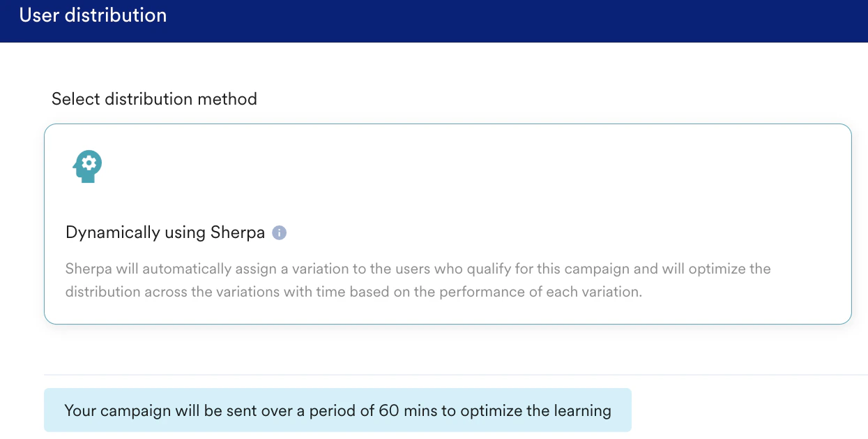Click the User distribution header bar
The image size is (868, 439).
click(x=434, y=21)
